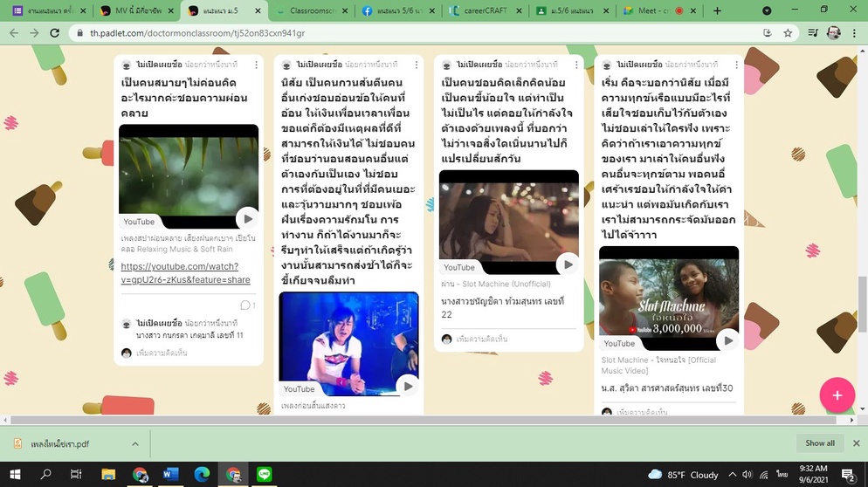This screenshot has height=487, width=868.
Task: Open Windows search from taskbar
Action: [x=45, y=474]
